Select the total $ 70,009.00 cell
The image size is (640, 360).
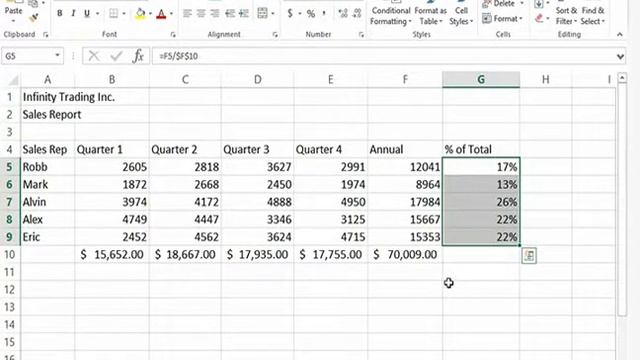click(x=405, y=255)
